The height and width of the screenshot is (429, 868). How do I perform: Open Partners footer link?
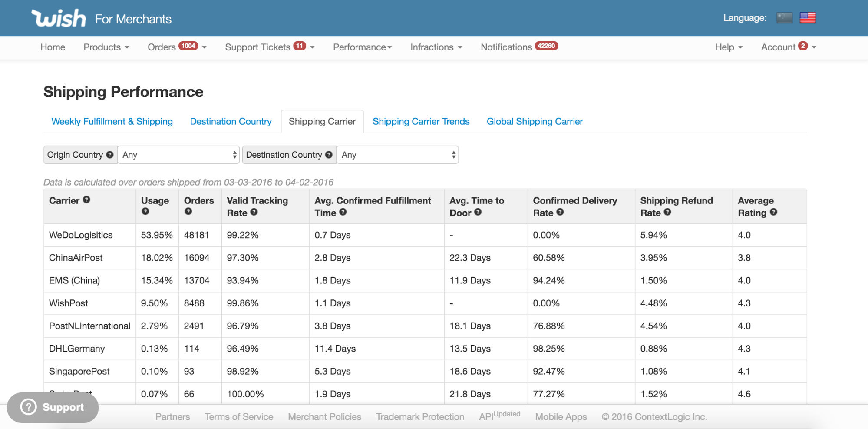click(x=173, y=417)
